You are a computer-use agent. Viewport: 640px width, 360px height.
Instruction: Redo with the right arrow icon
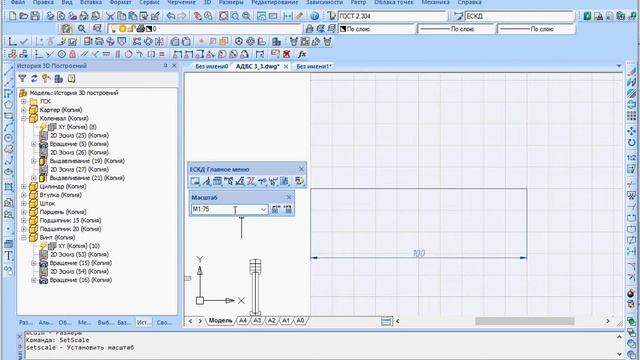pos(181,16)
